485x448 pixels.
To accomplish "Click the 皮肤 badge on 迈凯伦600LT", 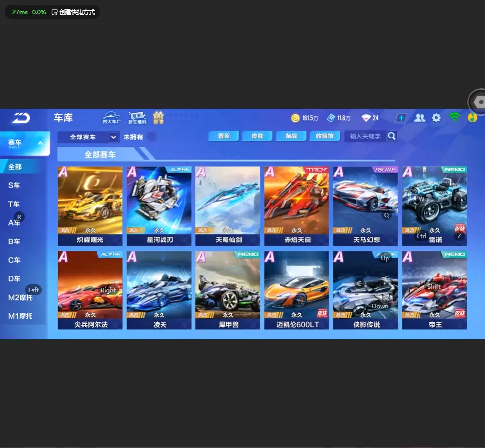I will tap(323, 313).
